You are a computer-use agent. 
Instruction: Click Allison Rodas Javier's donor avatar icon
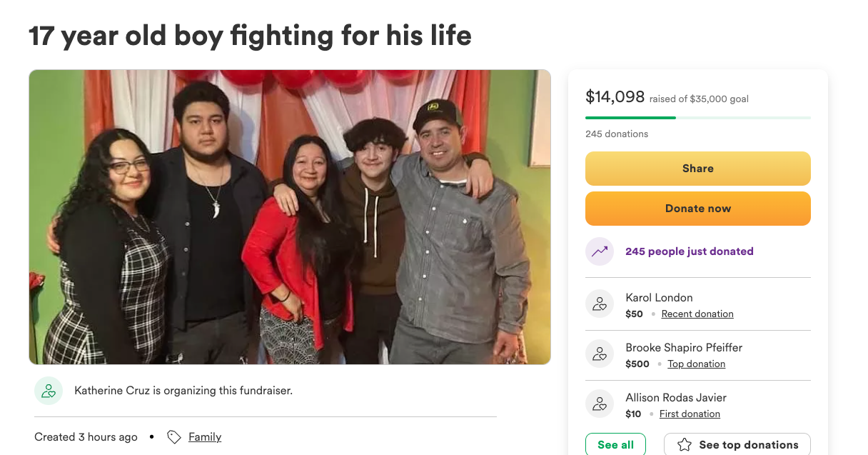tap(600, 404)
